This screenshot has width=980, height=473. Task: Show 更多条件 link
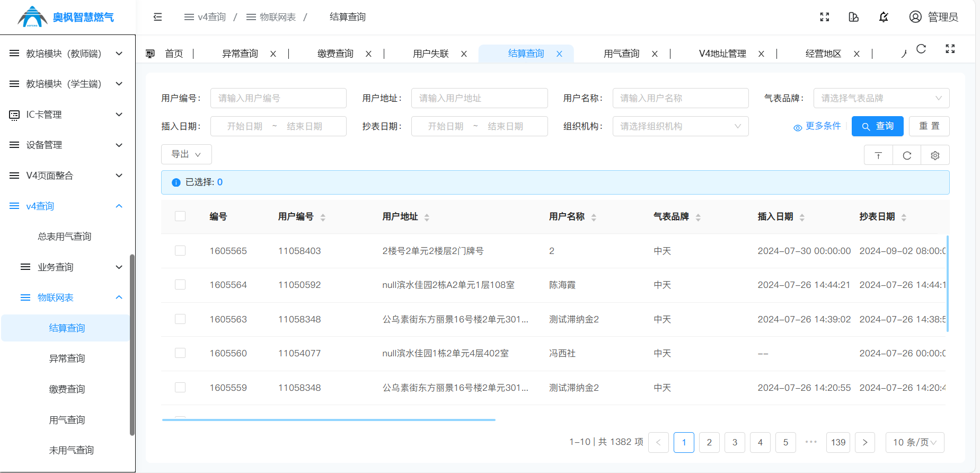(x=817, y=126)
